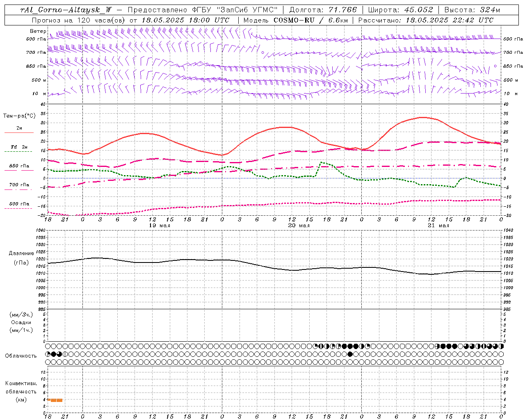Click the 'Облачность' cloudiness label
Screen dimensions: 525x420
tap(21, 356)
